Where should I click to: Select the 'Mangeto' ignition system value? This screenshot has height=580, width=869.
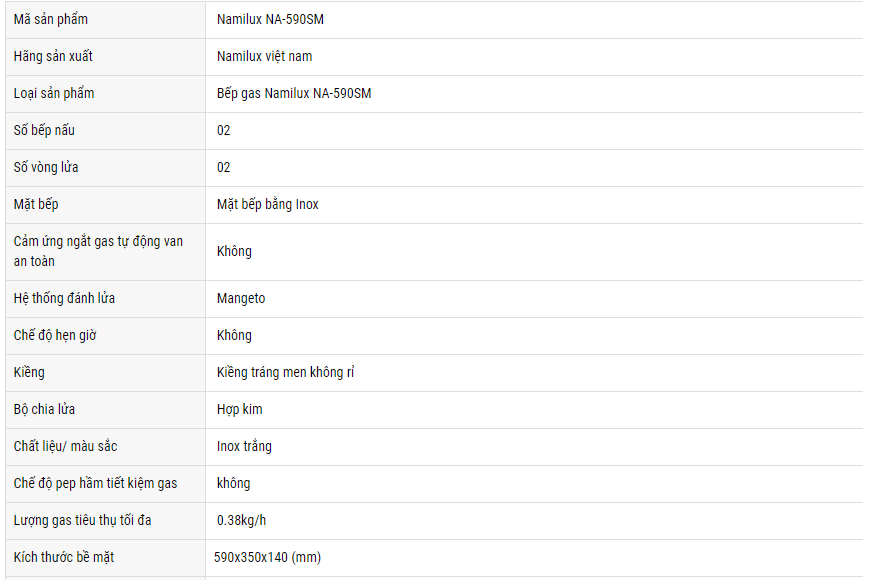(241, 298)
